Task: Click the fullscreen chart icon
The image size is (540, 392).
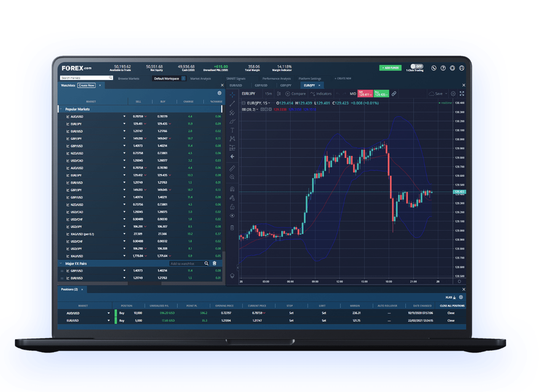Action: tap(462, 94)
